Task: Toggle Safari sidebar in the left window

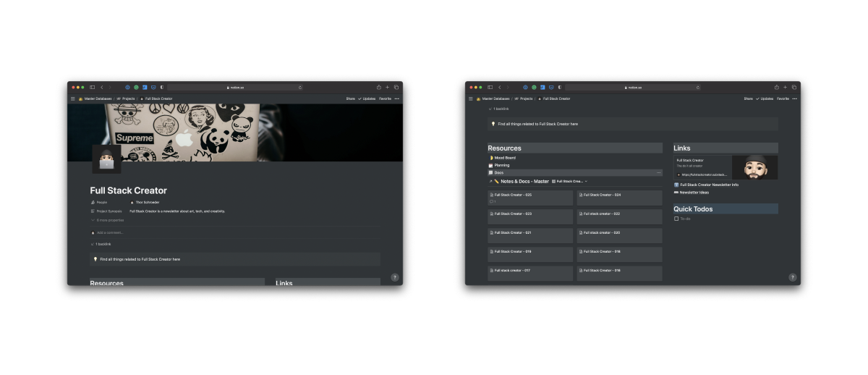Action: [x=93, y=87]
